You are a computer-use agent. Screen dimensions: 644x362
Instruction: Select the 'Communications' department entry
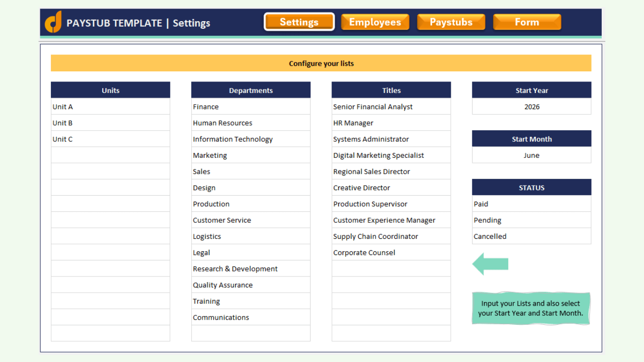coord(251,317)
